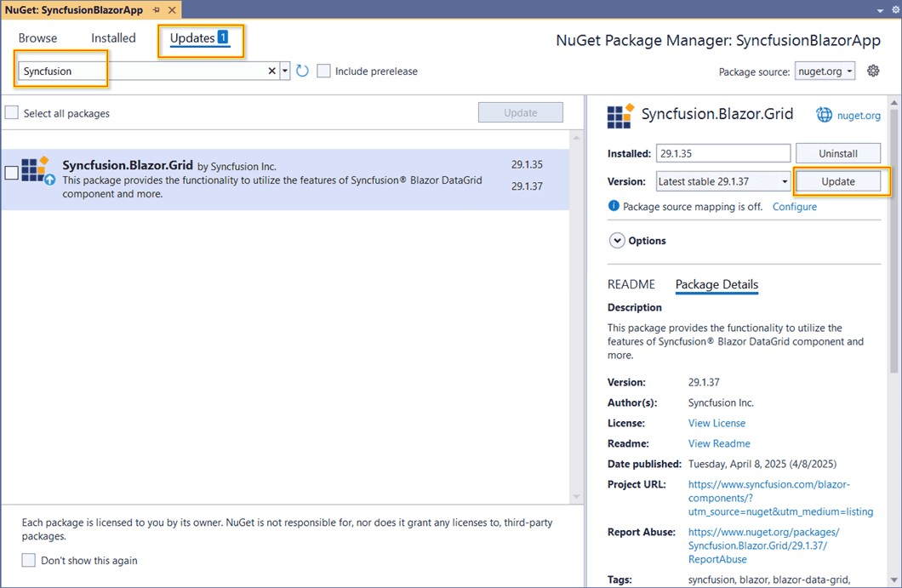This screenshot has width=902, height=588.
Task: Click the pin icon on the NuGet document tab
Action: 156,9
